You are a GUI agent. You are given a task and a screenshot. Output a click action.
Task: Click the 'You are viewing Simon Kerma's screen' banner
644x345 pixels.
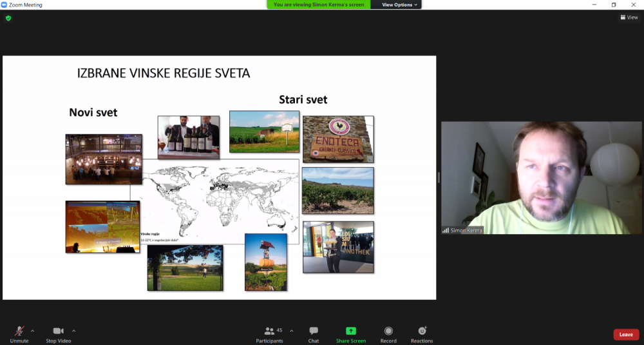coord(319,5)
